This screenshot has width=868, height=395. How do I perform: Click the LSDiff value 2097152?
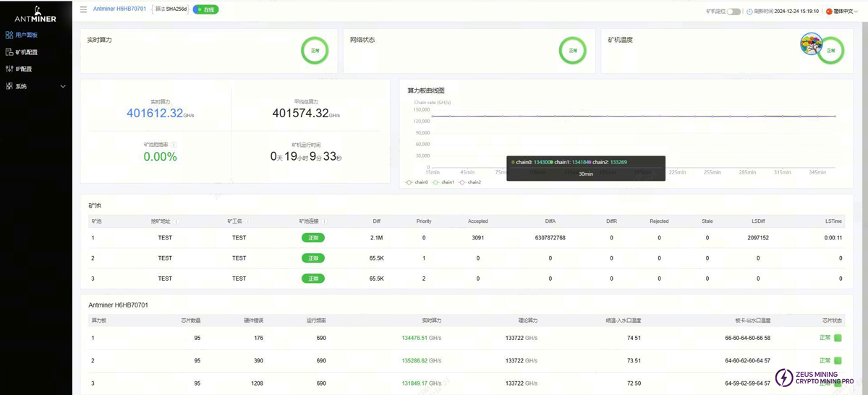tap(758, 237)
